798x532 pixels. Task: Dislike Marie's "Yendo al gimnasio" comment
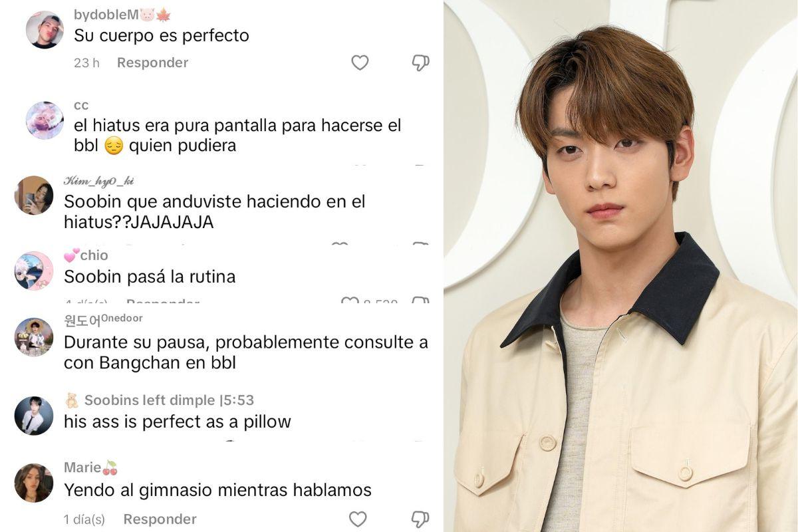point(420,519)
